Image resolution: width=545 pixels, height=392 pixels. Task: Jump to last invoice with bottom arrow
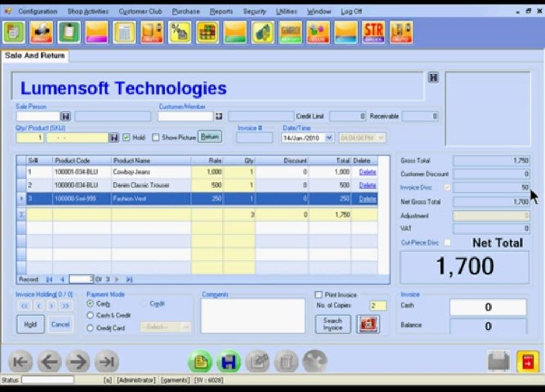(x=107, y=362)
